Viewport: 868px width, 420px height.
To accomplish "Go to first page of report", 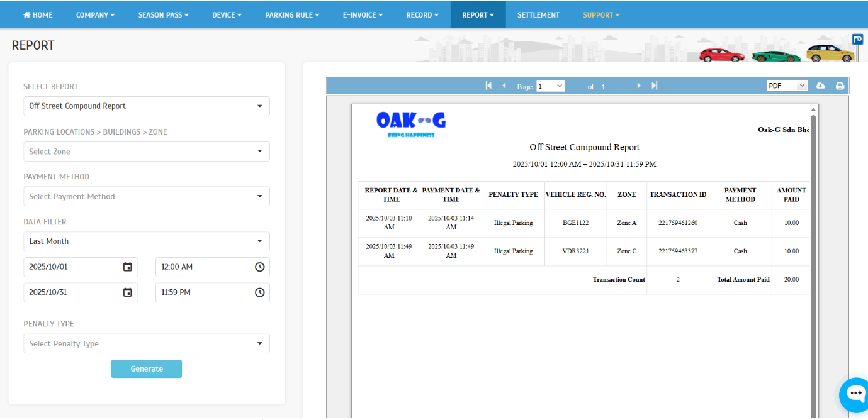I will [488, 86].
